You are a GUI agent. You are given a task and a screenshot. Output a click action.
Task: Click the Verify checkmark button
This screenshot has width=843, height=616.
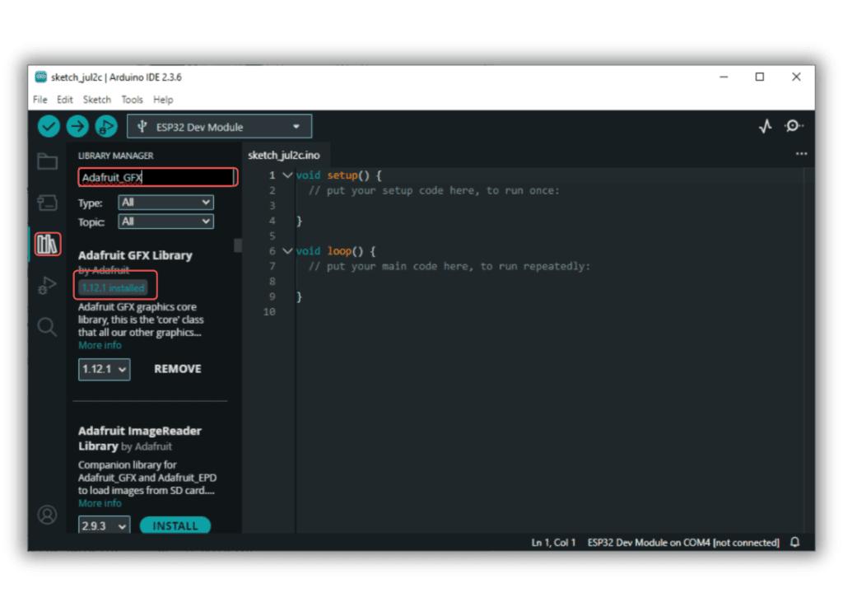click(x=49, y=127)
